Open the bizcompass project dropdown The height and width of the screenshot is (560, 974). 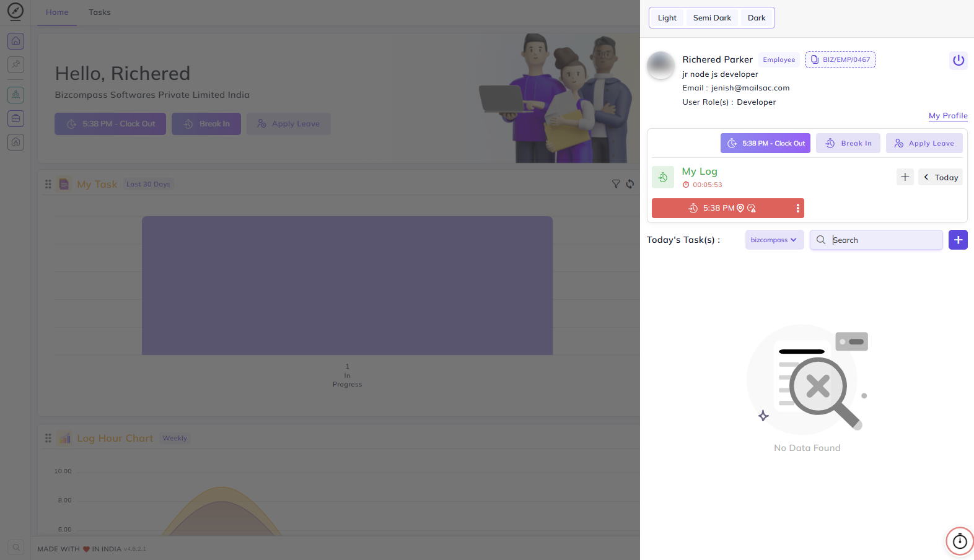tap(774, 240)
